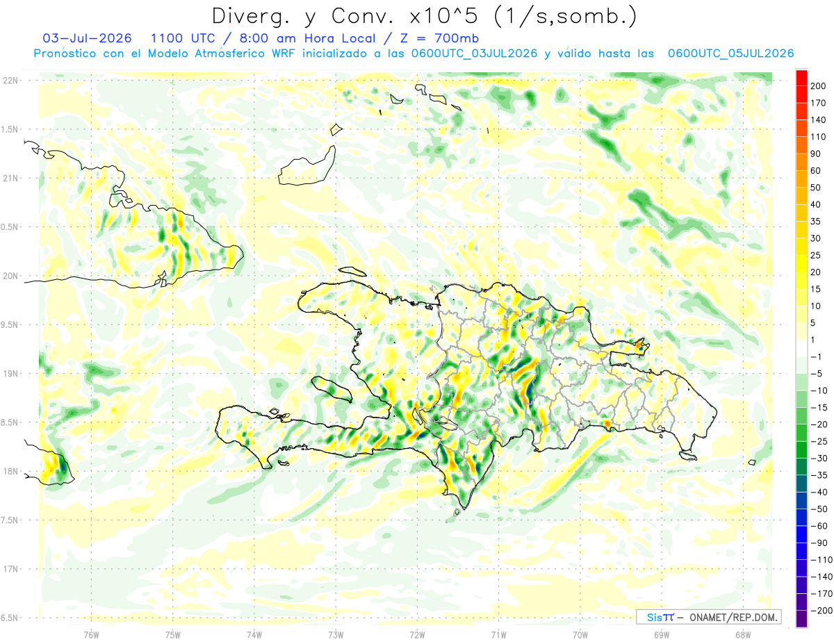Click the "8.5N" latitude label
This screenshot has width=834, height=644.
pyautogui.click(x=10, y=422)
